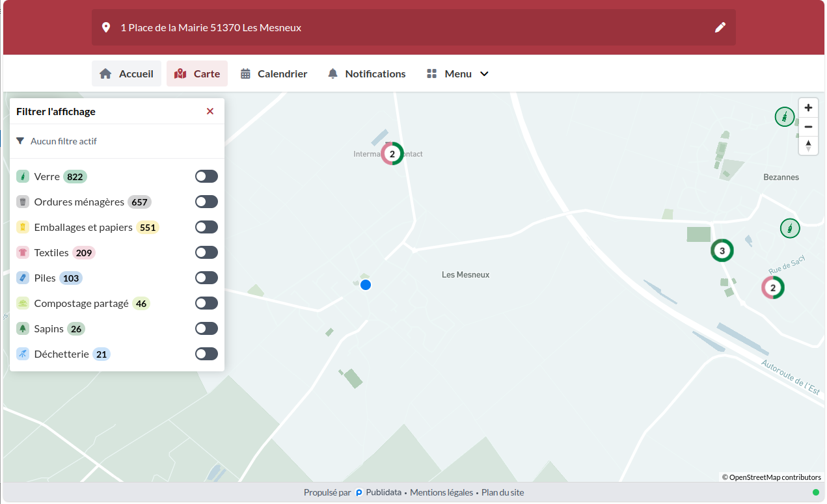This screenshot has height=504, width=827.
Task: Expand the Menu dropdown
Action: (457, 73)
